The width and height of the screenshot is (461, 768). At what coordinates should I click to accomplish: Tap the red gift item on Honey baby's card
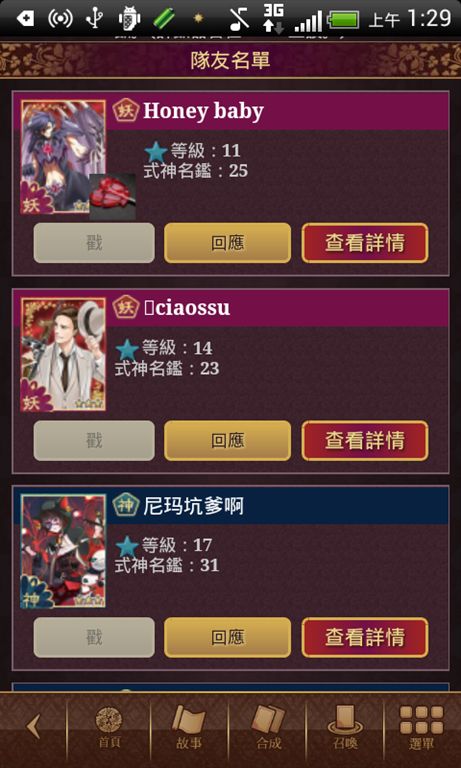pyautogui.click(x=112, y=197)
